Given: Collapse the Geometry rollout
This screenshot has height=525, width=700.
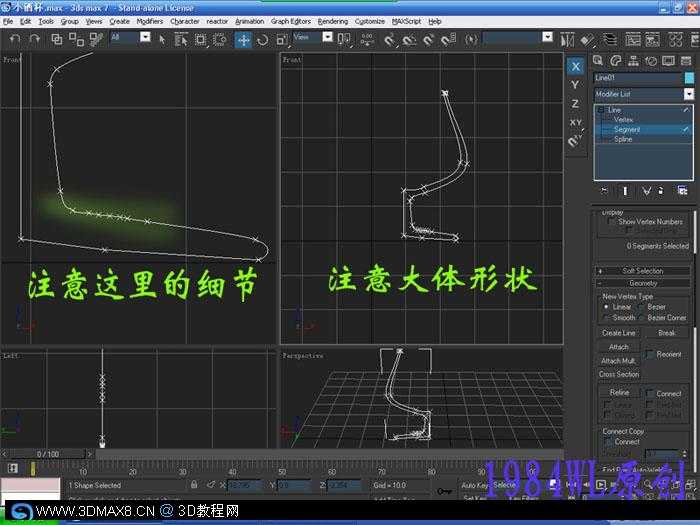Looking at the screenshot, I should (643, 283).
